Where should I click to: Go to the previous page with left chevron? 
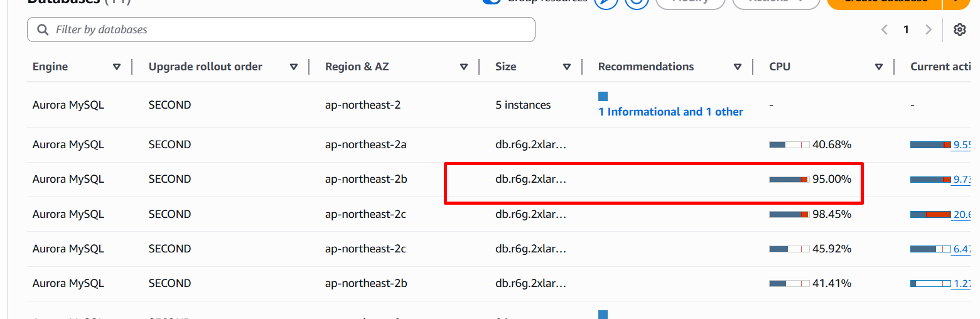885,30
